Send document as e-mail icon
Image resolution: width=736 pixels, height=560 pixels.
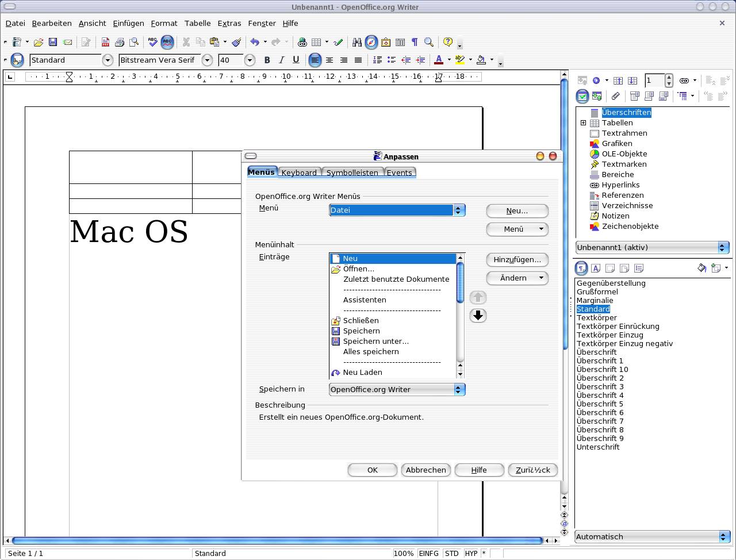67,42
